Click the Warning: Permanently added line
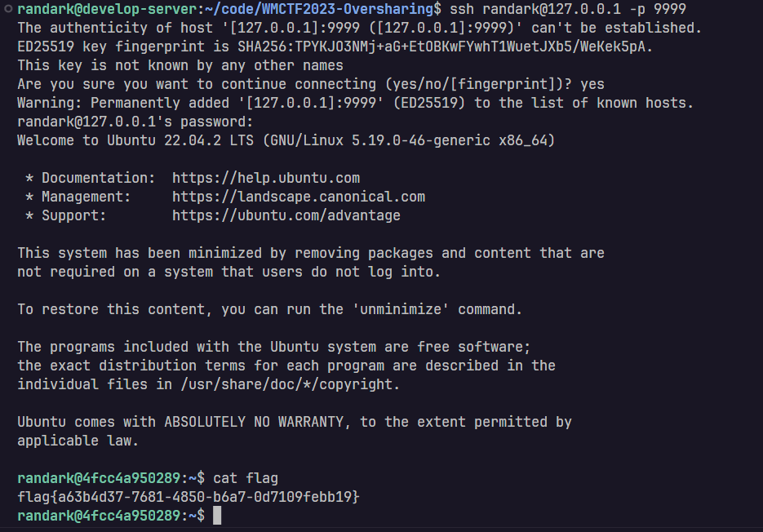763x532 pixels. (x=355, y=103)
